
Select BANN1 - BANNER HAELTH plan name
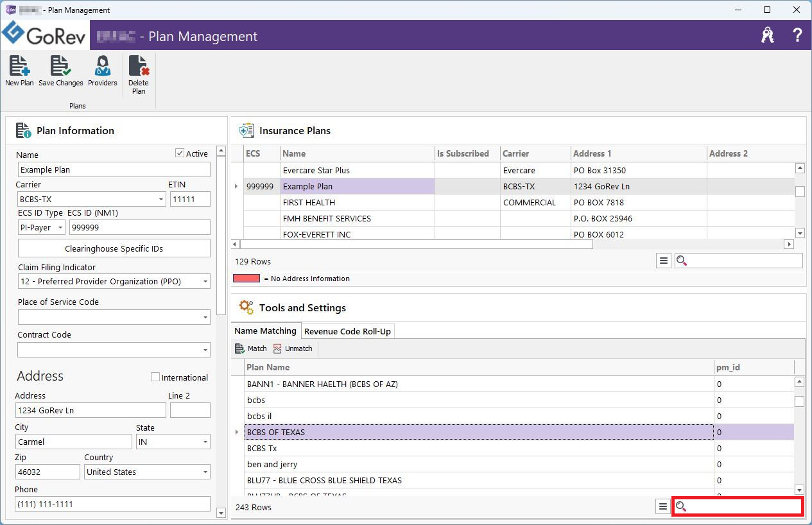coord(479,384)
